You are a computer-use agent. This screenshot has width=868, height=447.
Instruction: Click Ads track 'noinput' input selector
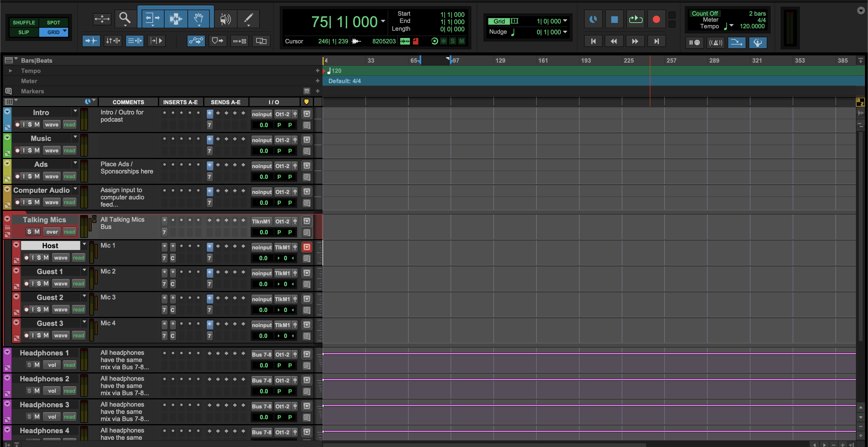262,166
